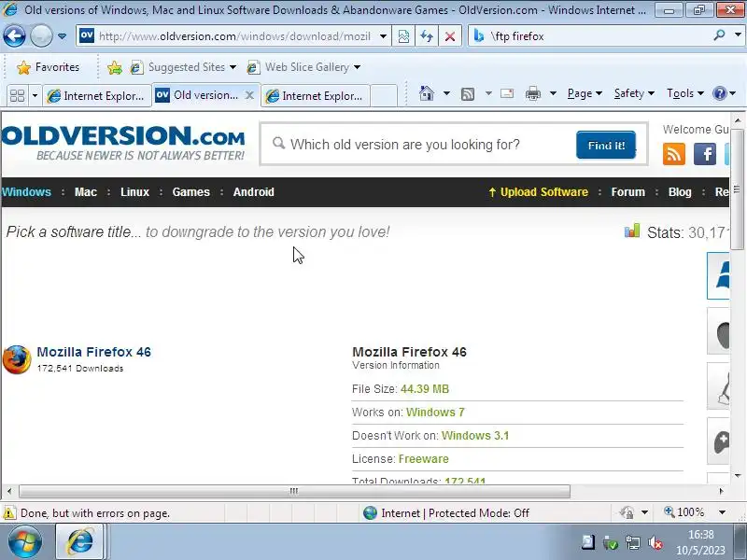The height and width of the screenshot is (560, 747).
Task: Expand the address bar URL history dropdown
Action: click(x=383, y=36)
